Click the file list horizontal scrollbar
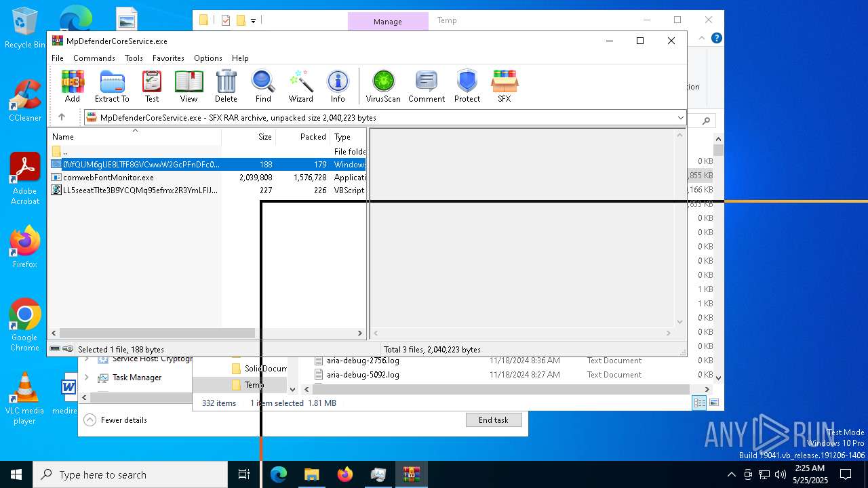Viewport: 868px width, 488px height. tap(157, 333)
